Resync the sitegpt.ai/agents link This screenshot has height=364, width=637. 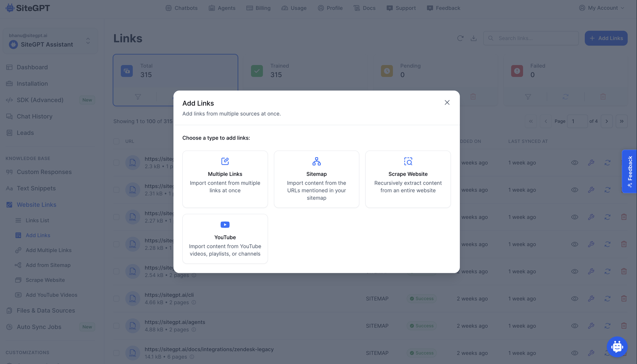(607, 326)
